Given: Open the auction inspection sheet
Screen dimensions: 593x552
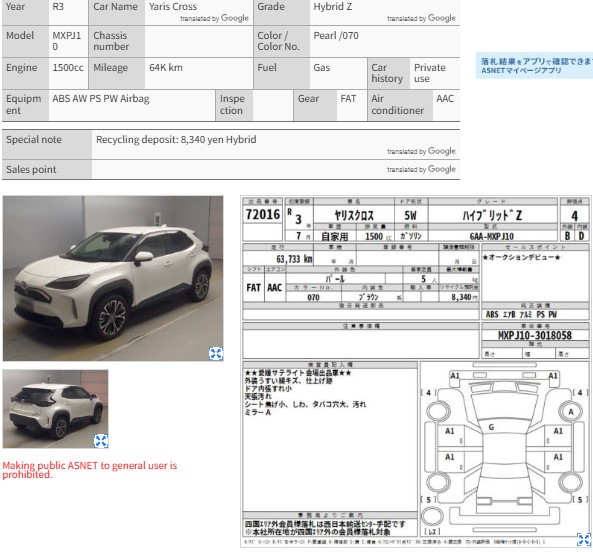Looking at the screenshot, I should (x=416, y=371).
